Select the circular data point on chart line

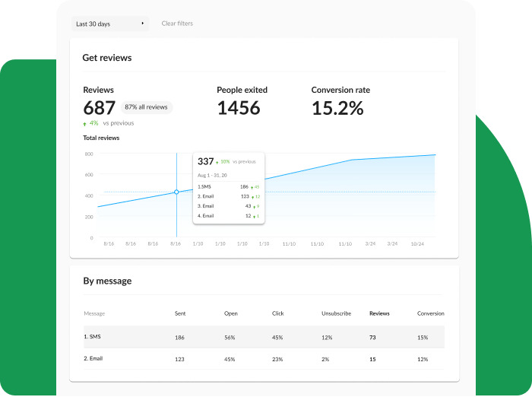(176, 192)
